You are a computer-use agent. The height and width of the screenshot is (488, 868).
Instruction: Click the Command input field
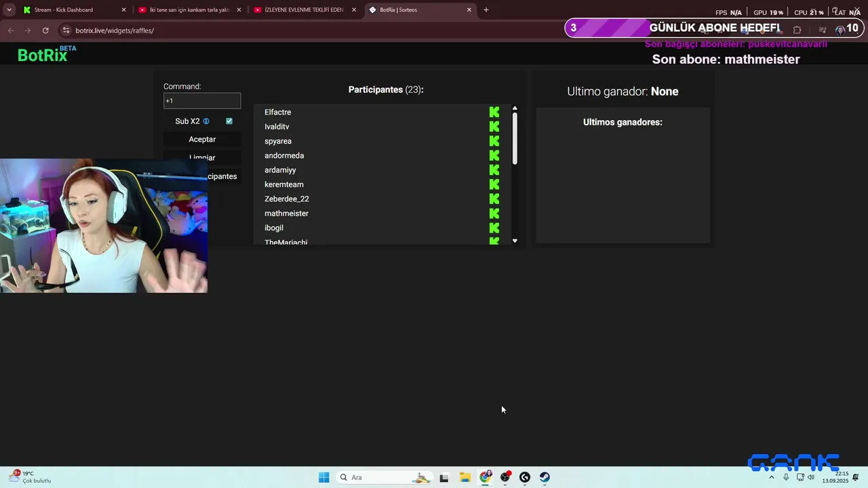point(202,100)
